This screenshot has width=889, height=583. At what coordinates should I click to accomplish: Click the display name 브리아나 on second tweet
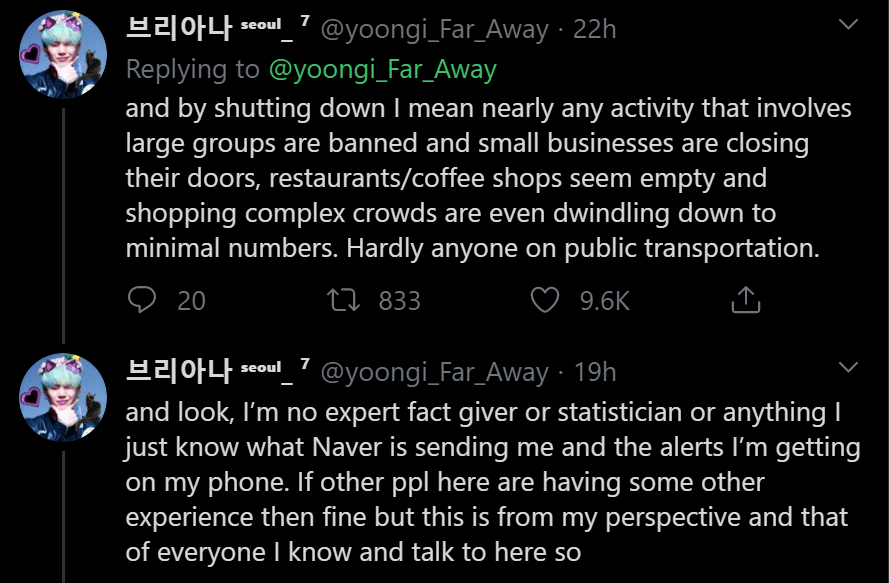[179, 371]
